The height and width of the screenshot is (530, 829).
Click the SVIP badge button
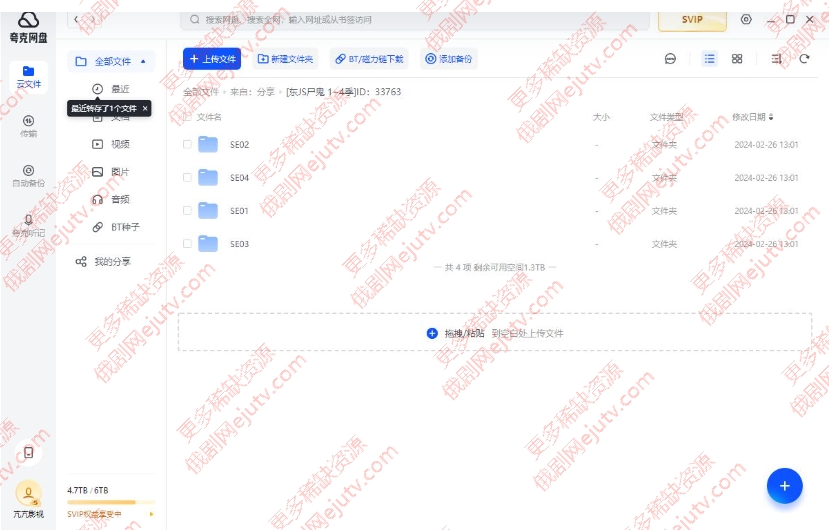pyautogui.click(x=692, y=20)
